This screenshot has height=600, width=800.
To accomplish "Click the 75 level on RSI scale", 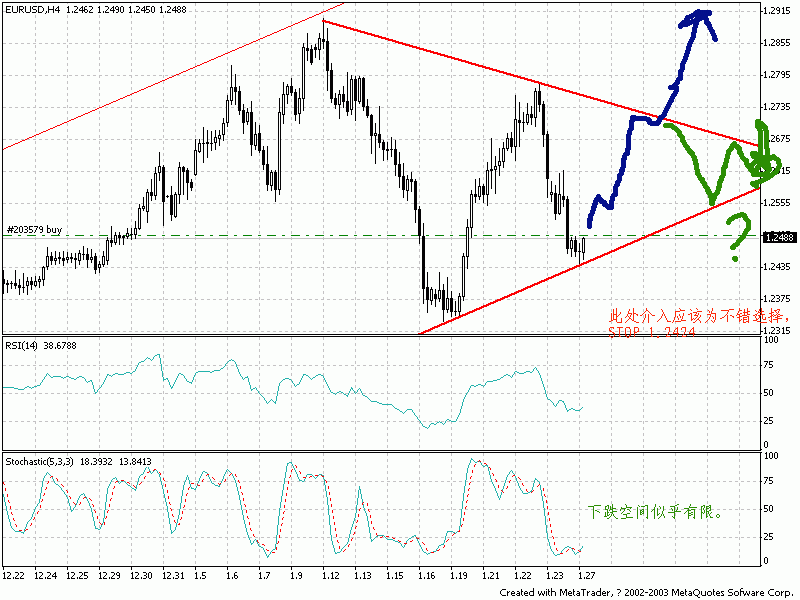I will pos(768,365).
